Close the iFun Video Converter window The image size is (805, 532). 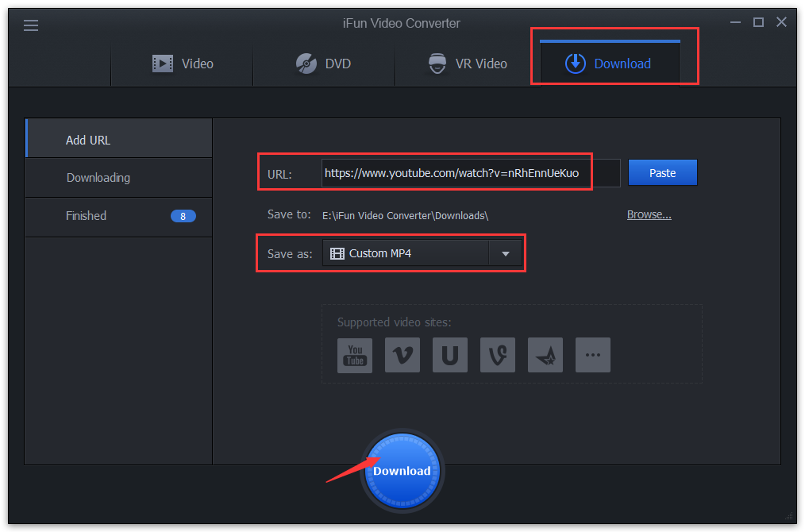coord(781,22)
